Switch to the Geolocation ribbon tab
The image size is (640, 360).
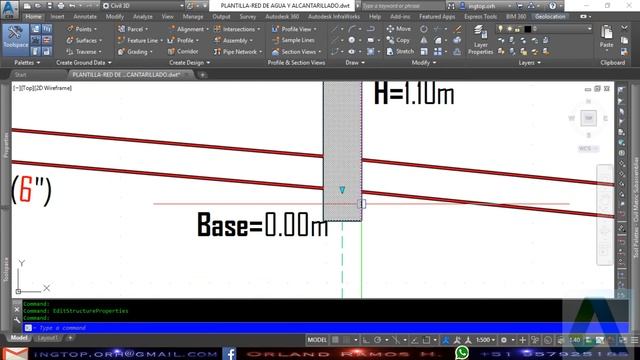point(550,17)
